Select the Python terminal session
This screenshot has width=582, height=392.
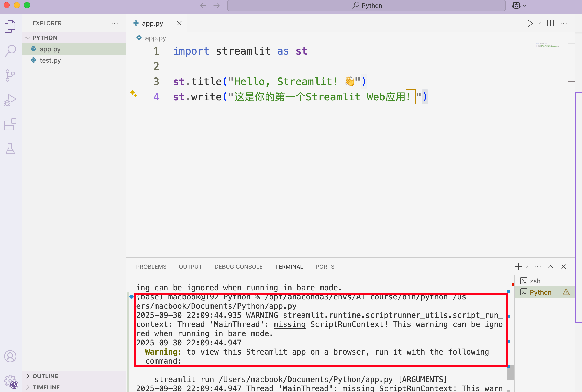(540, 292)
